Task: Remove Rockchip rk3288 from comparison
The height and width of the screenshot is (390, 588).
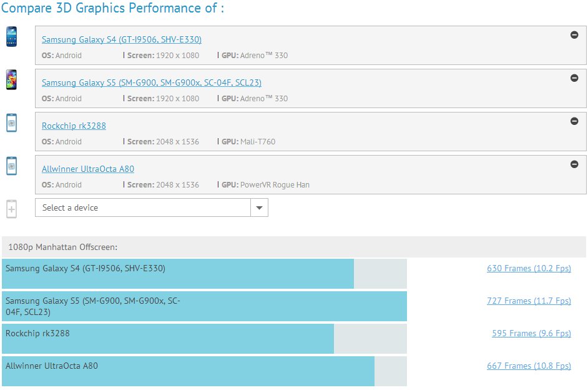Action: [574, 121]
